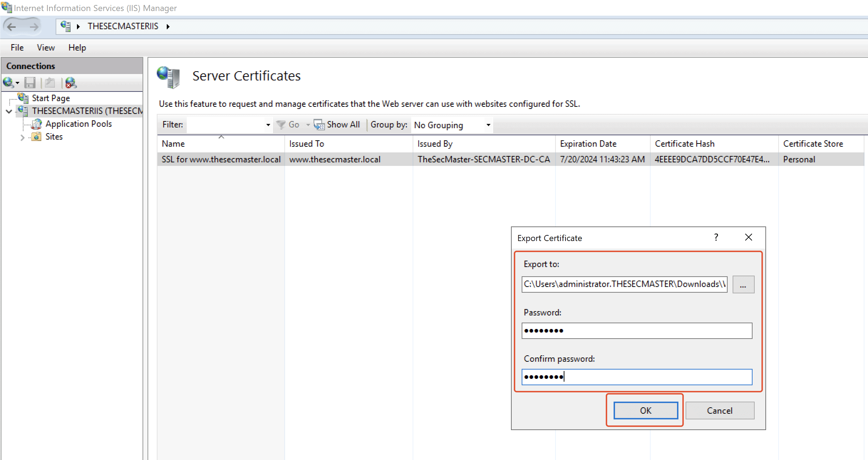Click the Application Pools icon
The height and width of the screenshot is (460, 868).
pos(36,124)
